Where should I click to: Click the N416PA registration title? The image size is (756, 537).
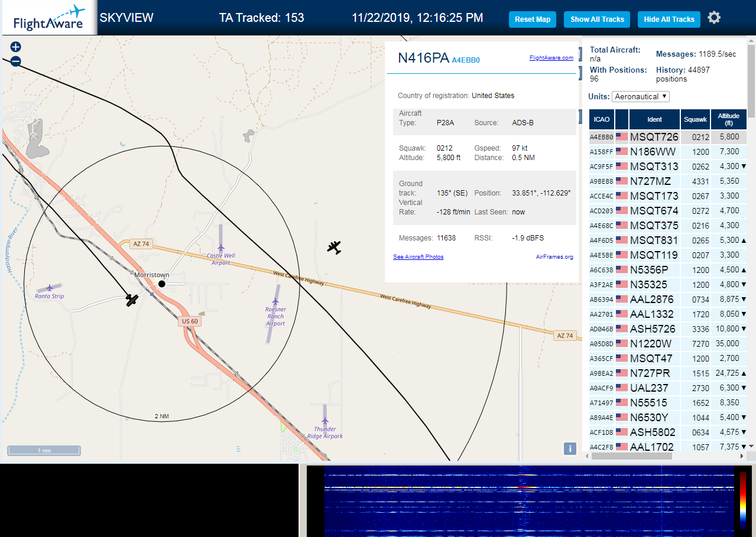tap(423, 58)
